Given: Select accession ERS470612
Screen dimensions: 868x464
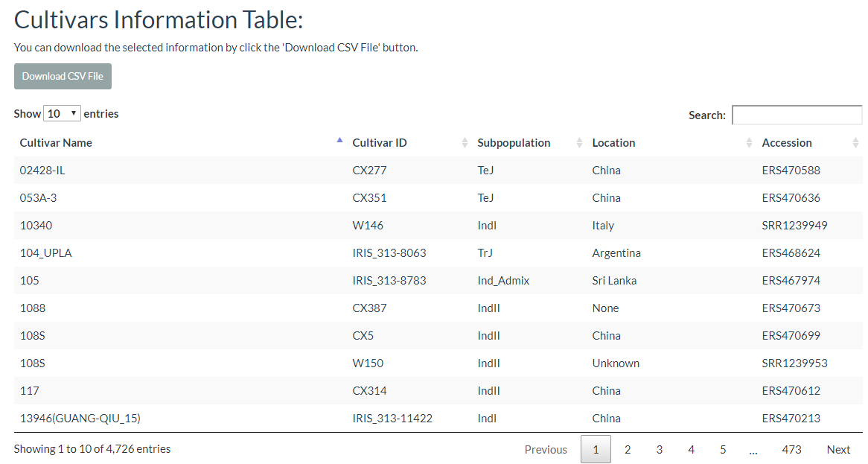Looking at the screenshot, I should pos(791,391).
